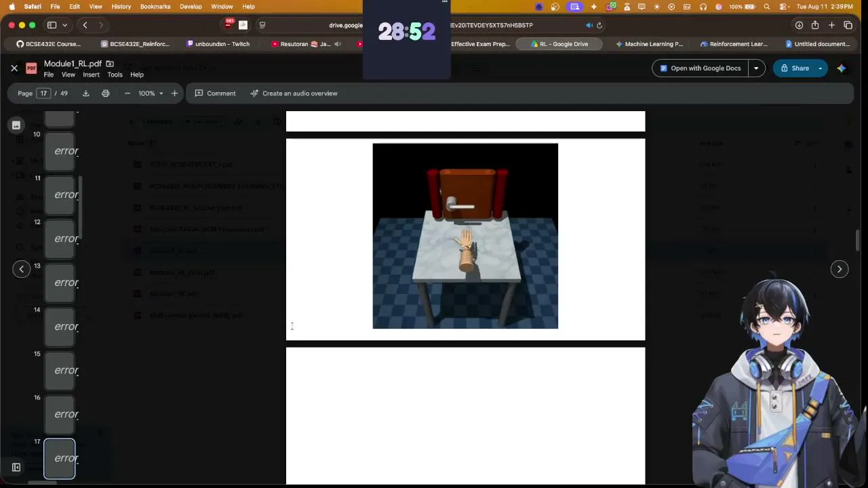Viewport: 868px width, 488px height.
Task: Open the viewer Insert menu
Action: click(91, 75)
